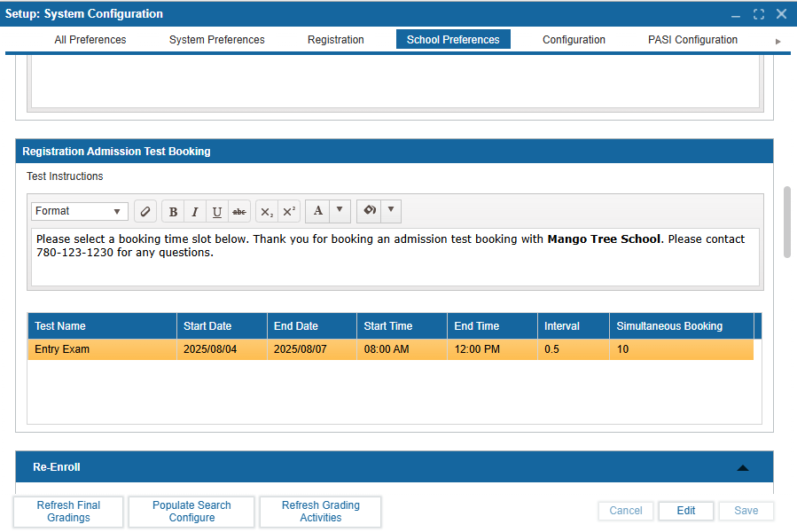Image resolution: width=797 pixels, height=532 pixels.
Task: Apply strikethrough formatting icon
Action: coord(238,212)
